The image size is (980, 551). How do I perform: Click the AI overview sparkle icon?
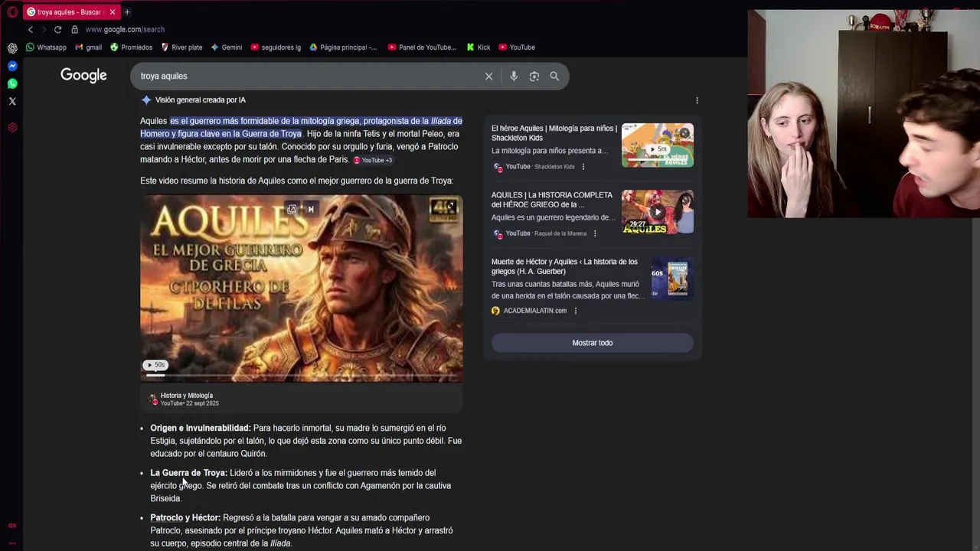[146, 99]
